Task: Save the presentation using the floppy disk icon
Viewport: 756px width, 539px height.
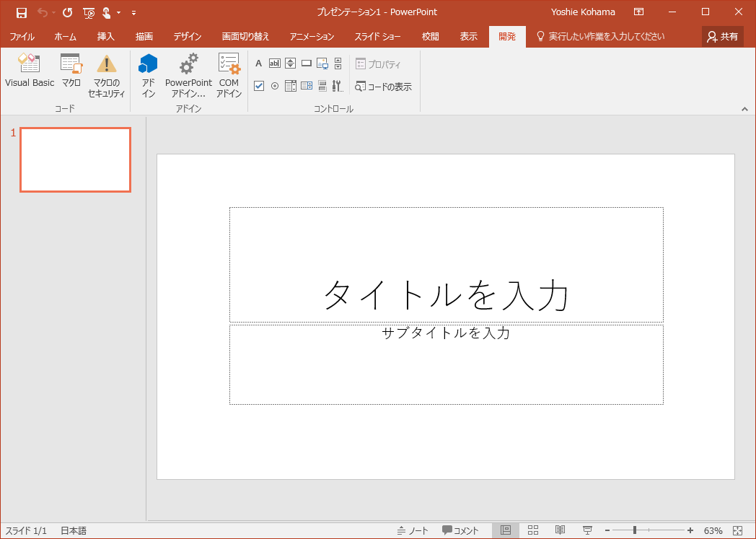Action: pos(22,12)
